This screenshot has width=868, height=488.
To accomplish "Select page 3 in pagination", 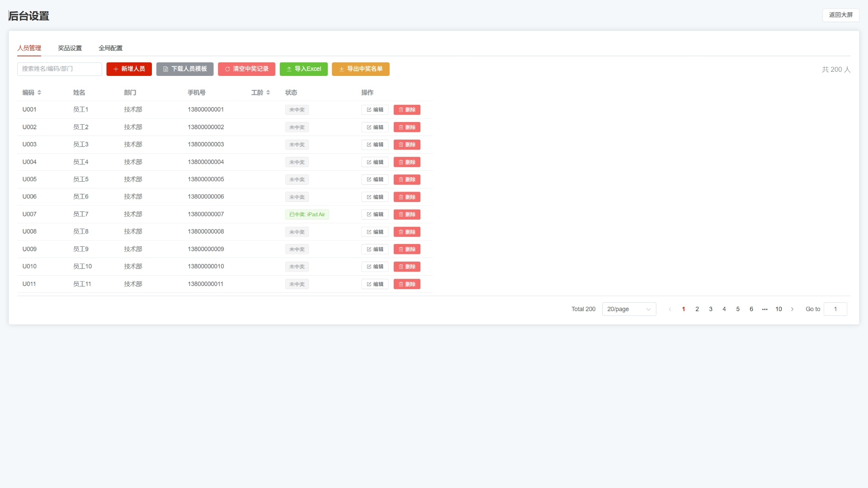I will tap(711, 309).
